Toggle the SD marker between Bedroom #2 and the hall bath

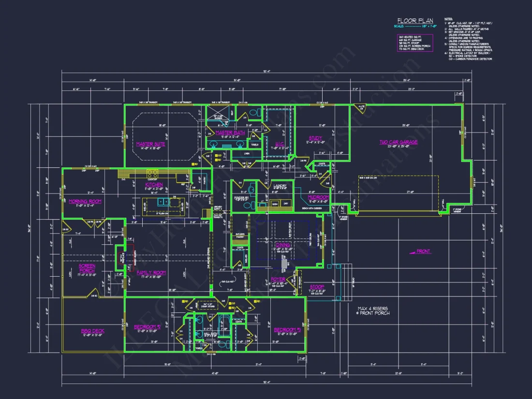(x=183, y=301)
